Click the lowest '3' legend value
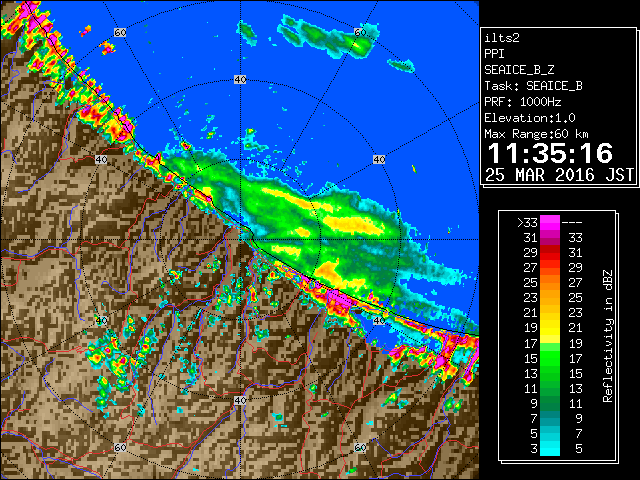The width and height of the screenshot is (640, 480). (x=534, y=449)
